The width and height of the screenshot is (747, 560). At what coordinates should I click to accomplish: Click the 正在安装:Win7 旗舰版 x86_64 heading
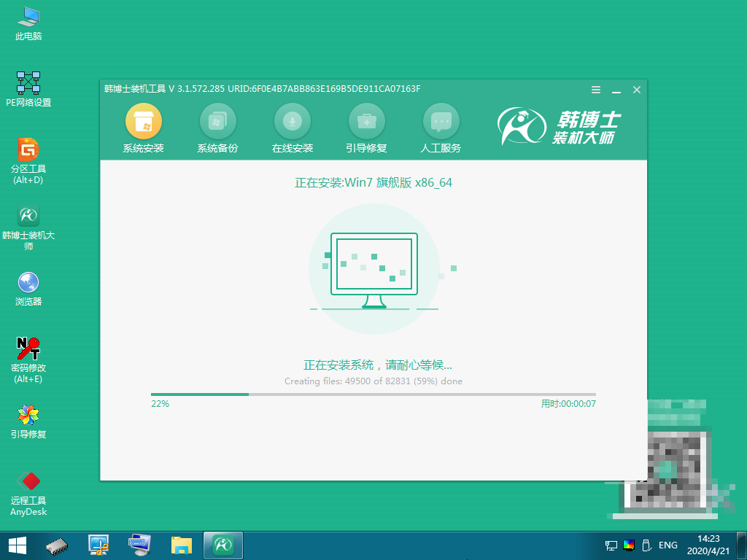coord(373,183)
